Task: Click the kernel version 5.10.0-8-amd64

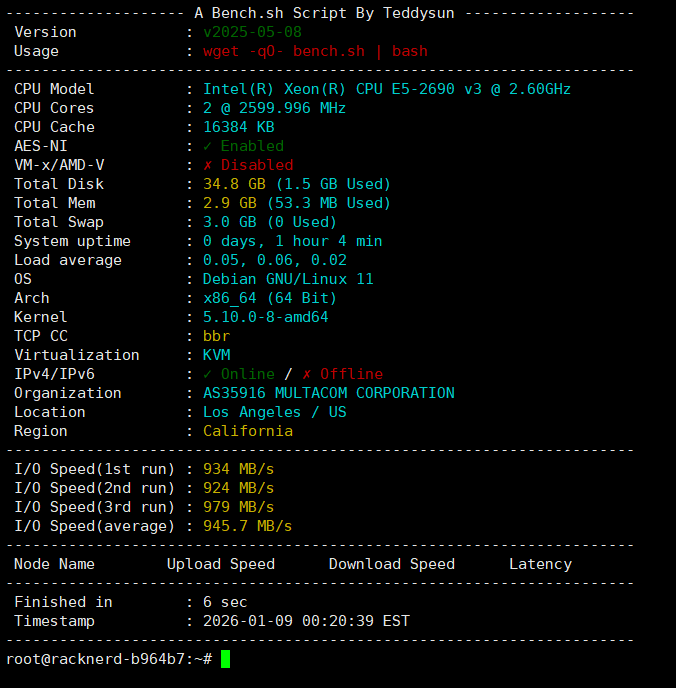Action: click(266, 317)
